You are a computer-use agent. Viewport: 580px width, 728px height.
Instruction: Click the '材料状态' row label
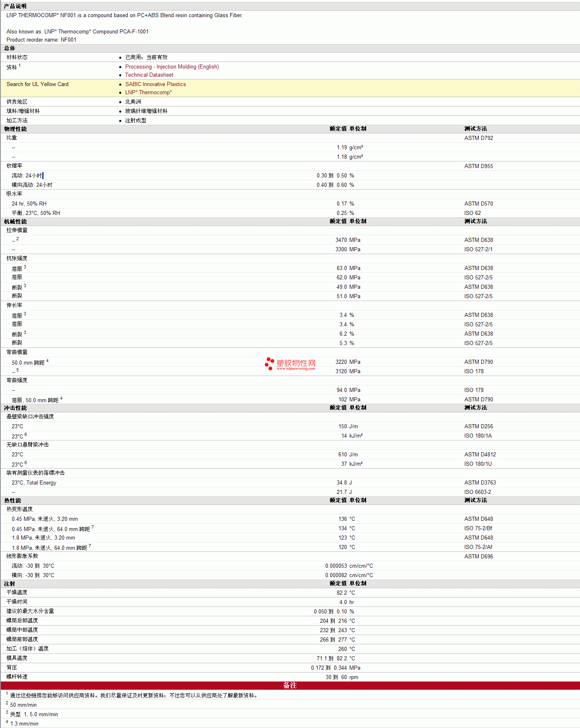pos(17,58)
